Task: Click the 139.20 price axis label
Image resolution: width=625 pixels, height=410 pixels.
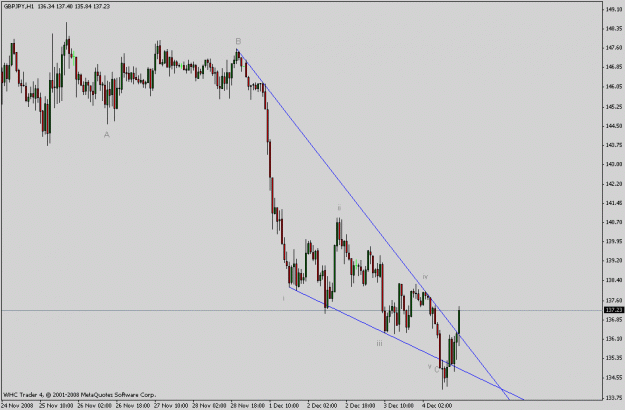Action: tap(614, 260)
